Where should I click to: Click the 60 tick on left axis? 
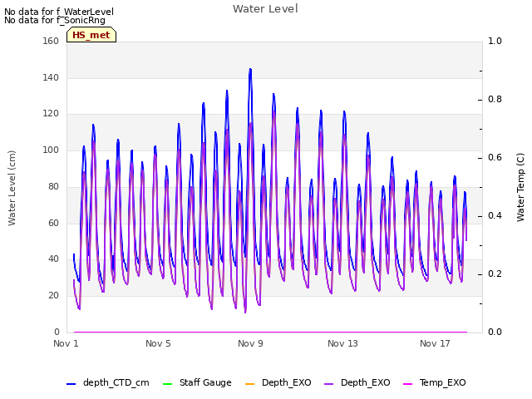coord(53,223)
